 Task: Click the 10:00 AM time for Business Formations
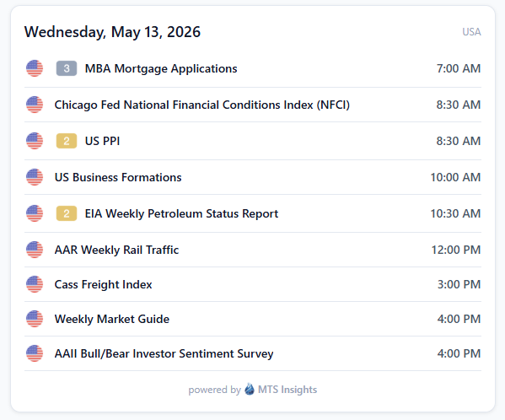tap(455, 177)
